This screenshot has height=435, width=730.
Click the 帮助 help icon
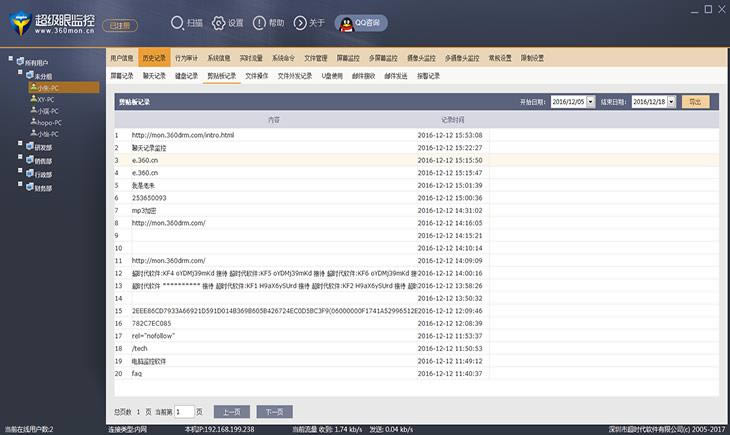click(260, 21)
